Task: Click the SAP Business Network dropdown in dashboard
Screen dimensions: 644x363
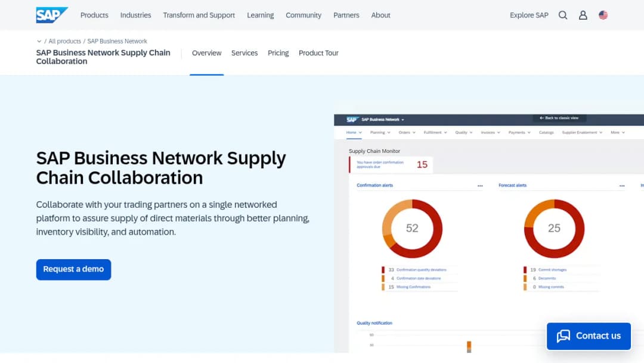Action: click(382, 119)
